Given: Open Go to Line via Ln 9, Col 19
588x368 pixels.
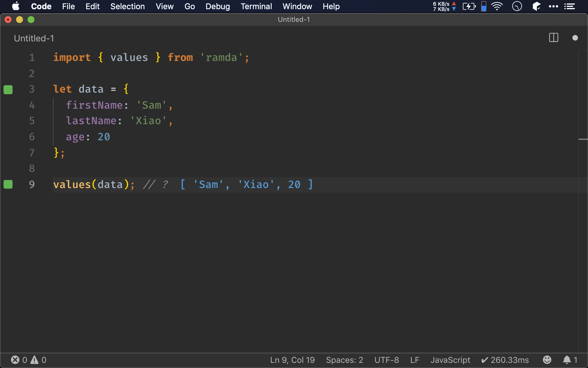Looking at the screenshot, I should pos(292,360).
